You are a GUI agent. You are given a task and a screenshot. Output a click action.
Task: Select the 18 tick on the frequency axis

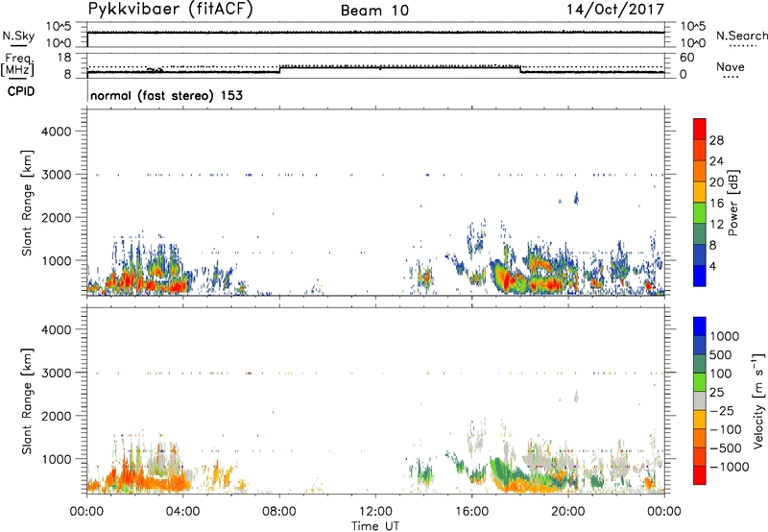63,58
